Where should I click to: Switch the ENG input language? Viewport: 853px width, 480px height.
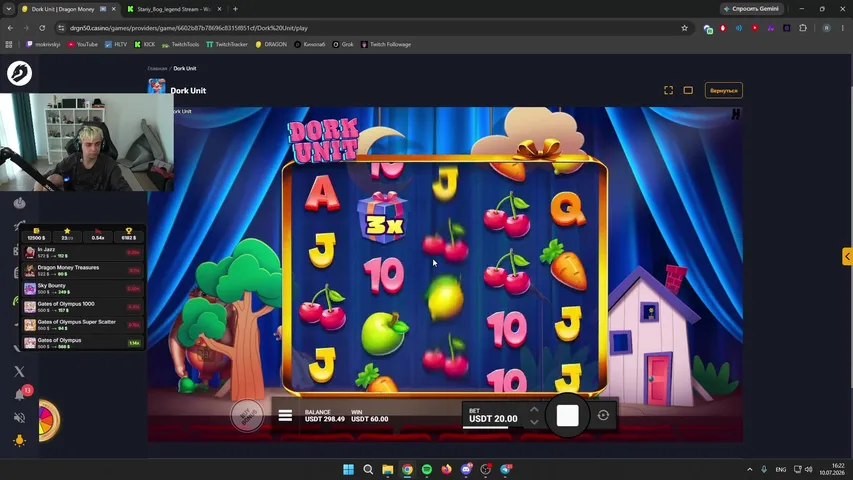(x=781, y=469)
